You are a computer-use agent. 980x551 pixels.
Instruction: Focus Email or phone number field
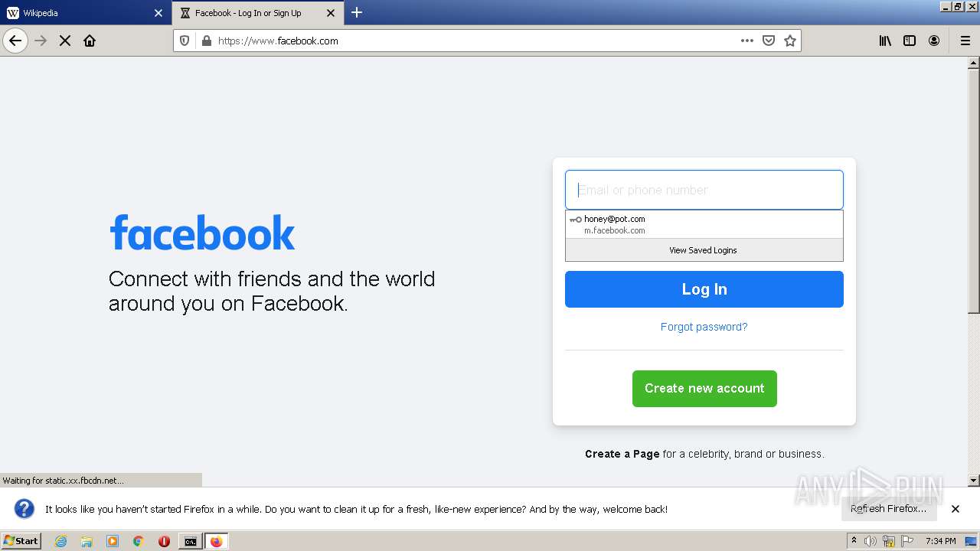704,190
